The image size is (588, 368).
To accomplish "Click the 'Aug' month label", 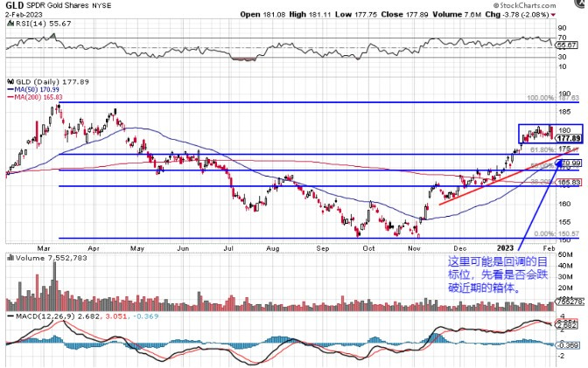I will (273, 248).
